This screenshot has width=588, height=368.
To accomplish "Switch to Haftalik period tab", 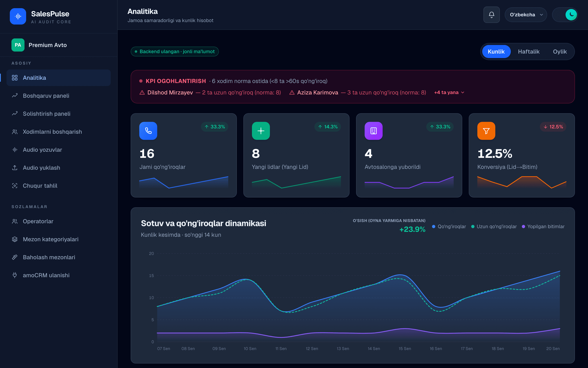I will coord(528,52).
